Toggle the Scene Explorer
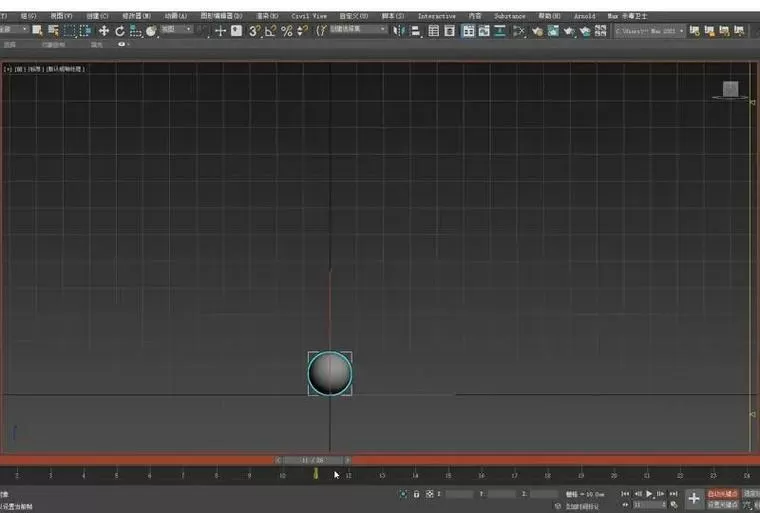Screen dimensions: 760x513 pos(434,31)
